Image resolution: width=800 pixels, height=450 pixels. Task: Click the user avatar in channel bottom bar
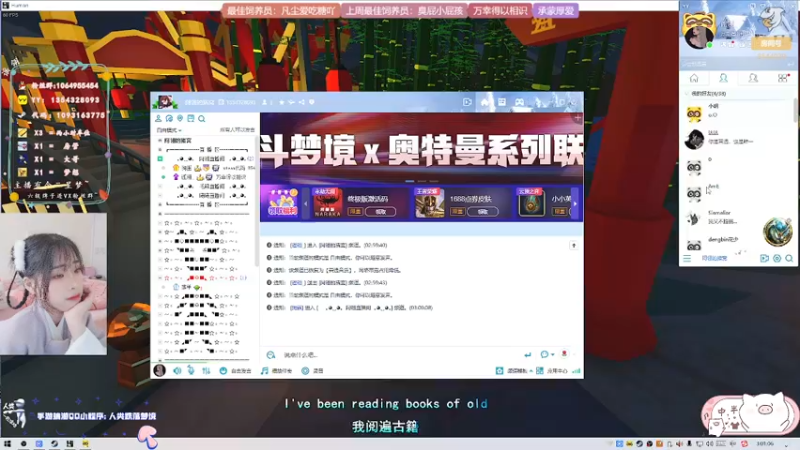[x=160, y=370]
